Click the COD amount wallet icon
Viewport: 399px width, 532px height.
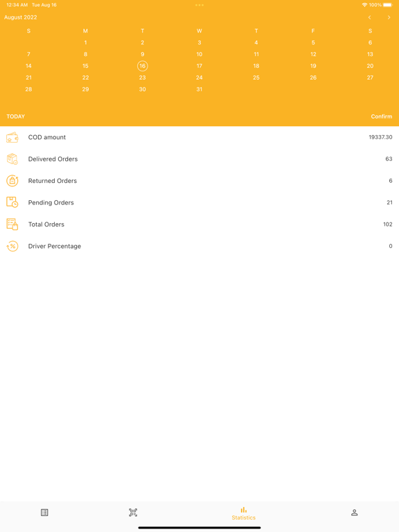[12, 137]
